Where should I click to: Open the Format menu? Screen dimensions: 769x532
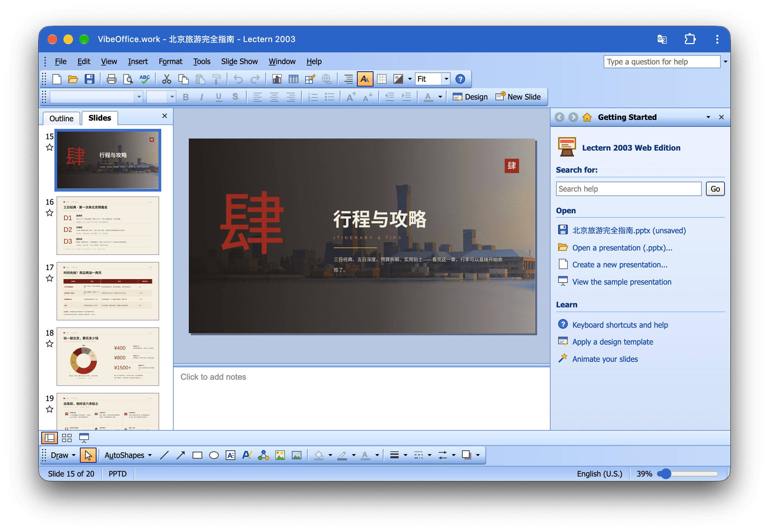click(171, 62)
